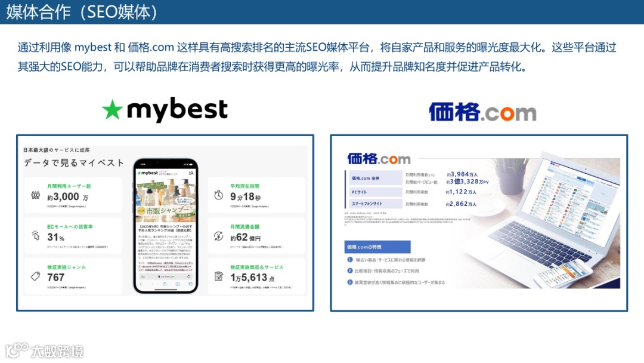Tap the back arrow in the phone browser toolbar
The image size is (644, 363).
point(141,284)
